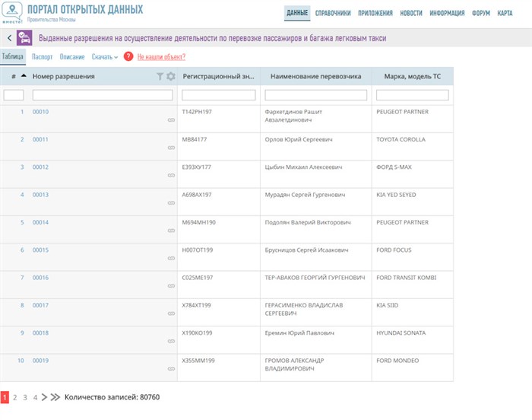Click the Наименование перевозчика filter field
532x420 pixels.
click(x=315, y=95)
